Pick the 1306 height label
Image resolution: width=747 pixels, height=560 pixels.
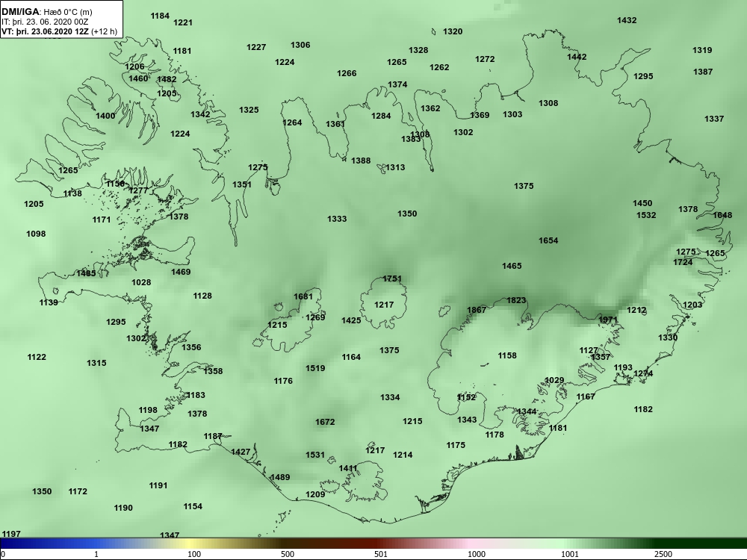[x=300, y=45]
